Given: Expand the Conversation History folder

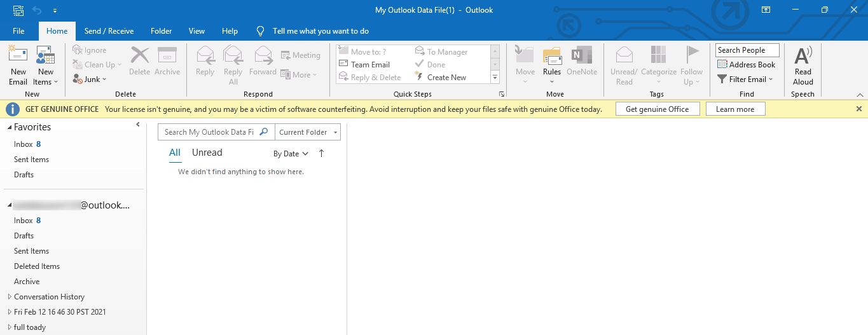Looking at the screenshot, I should [10, 297].
